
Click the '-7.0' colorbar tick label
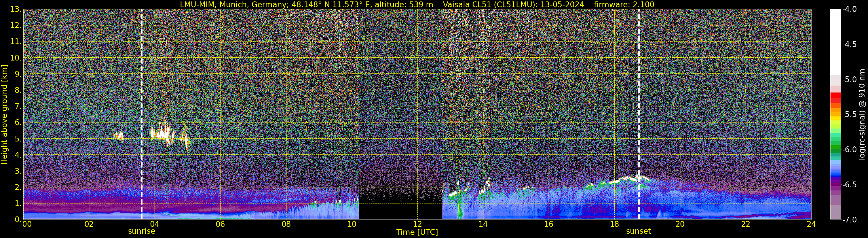click(850, 220)
